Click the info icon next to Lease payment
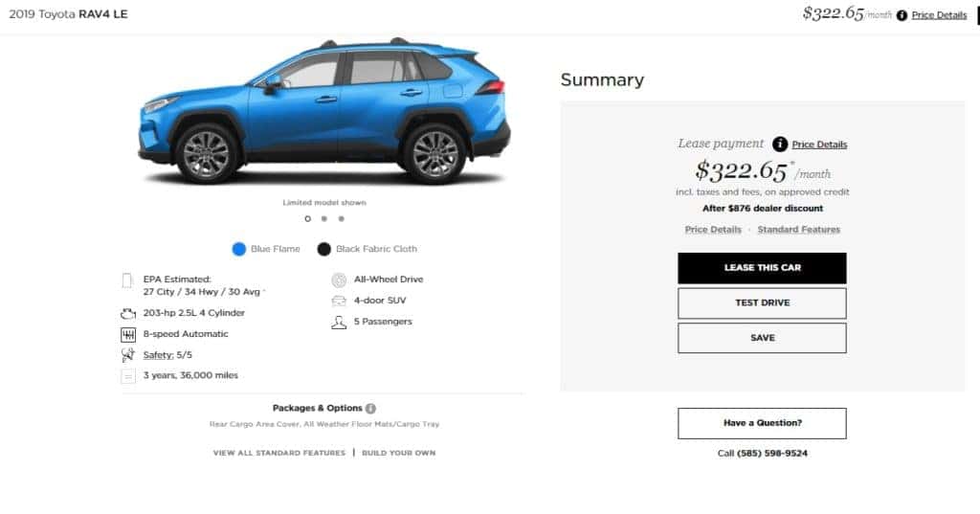The image size is (980, 514). [x=779, y=145]
